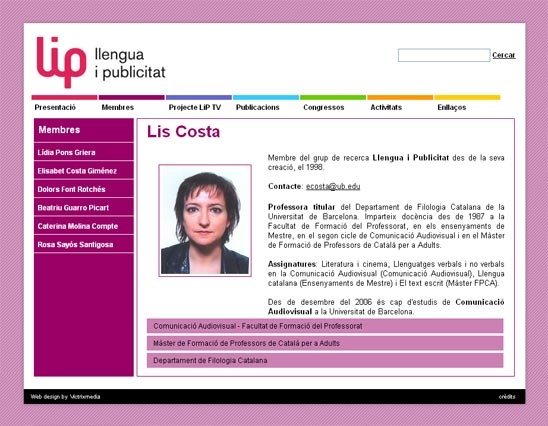Go to Projecte LiP TV section

pos(195,107)
